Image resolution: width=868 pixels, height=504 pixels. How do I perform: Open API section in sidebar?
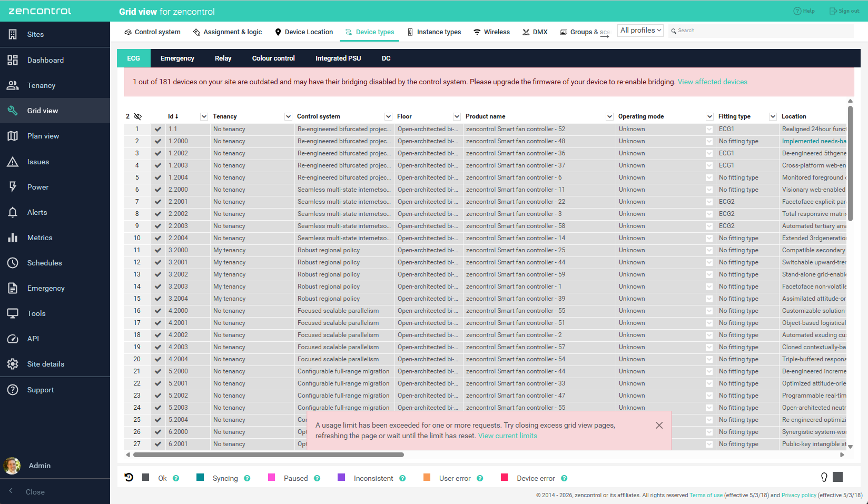pyautogui.click(x=55, y=339)
